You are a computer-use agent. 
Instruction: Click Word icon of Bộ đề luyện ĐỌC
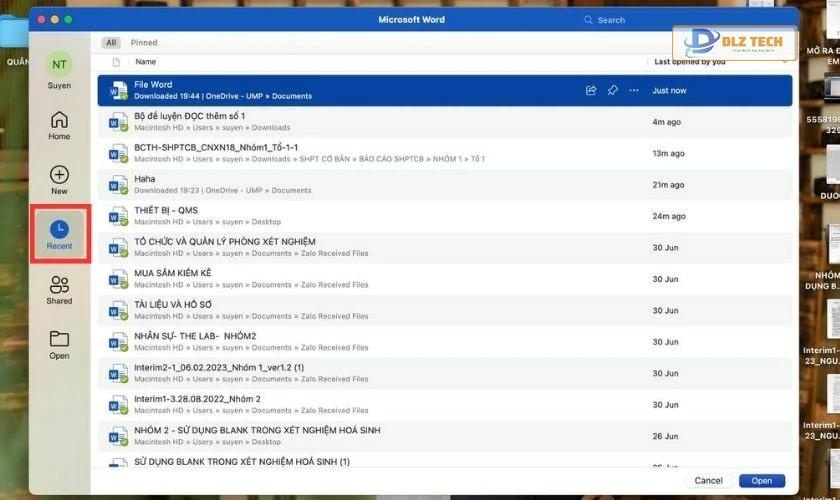[118, 122]
